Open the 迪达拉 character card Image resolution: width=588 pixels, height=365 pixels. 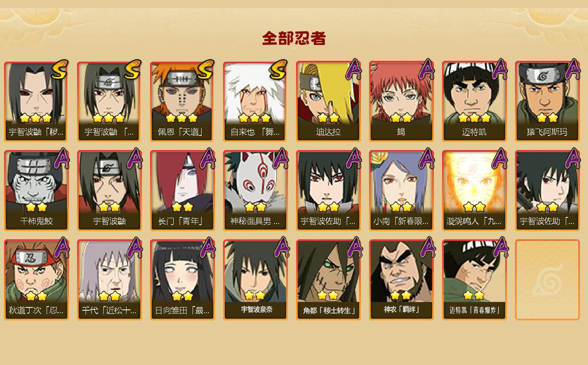pos(328,101)
